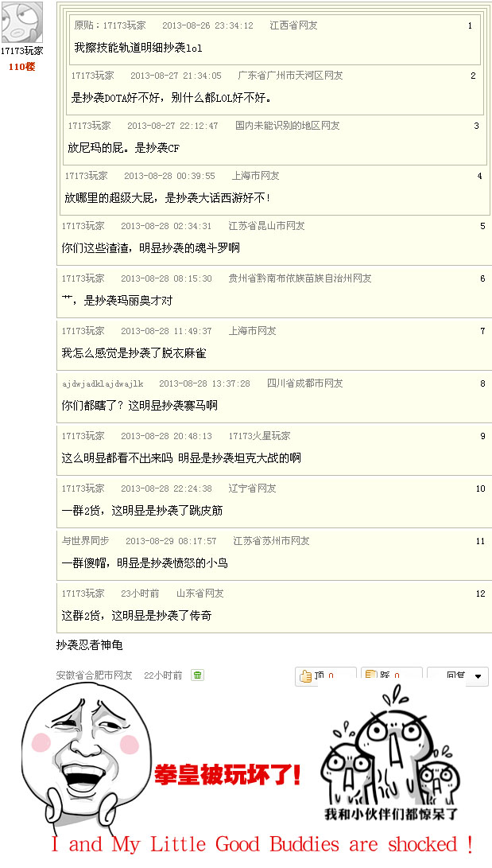Open 17173玩家 username under avatar
This screenshot has height=868, width=492.
click(x=21, y=51)
